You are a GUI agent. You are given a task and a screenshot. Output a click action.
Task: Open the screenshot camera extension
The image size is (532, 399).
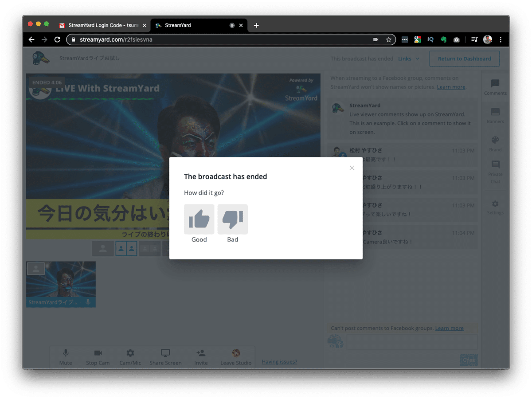pos(456,39)
